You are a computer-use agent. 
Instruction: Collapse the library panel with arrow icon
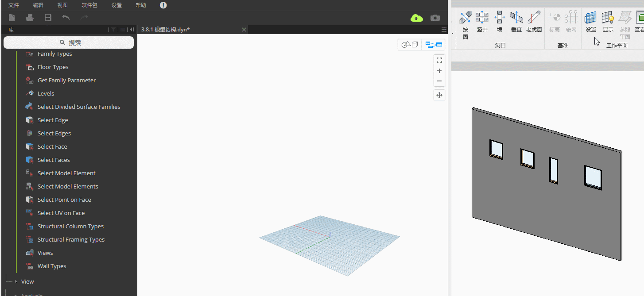pyautogui.click(x=132, y=30)
